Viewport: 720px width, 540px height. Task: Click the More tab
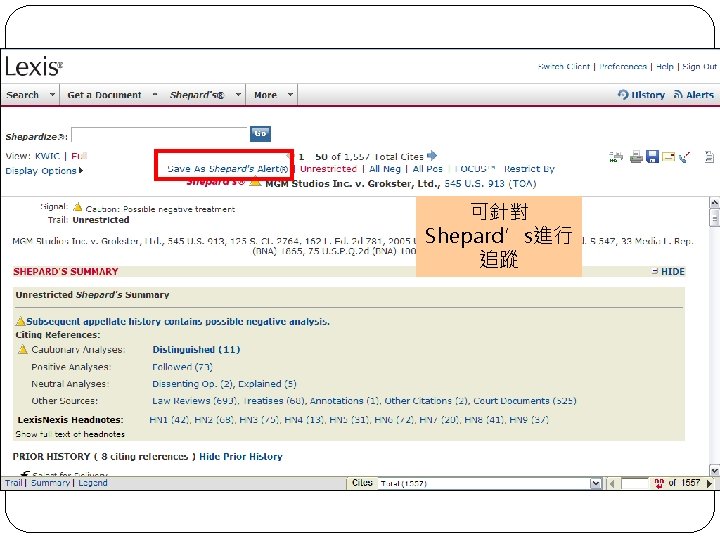pos(265,95)
